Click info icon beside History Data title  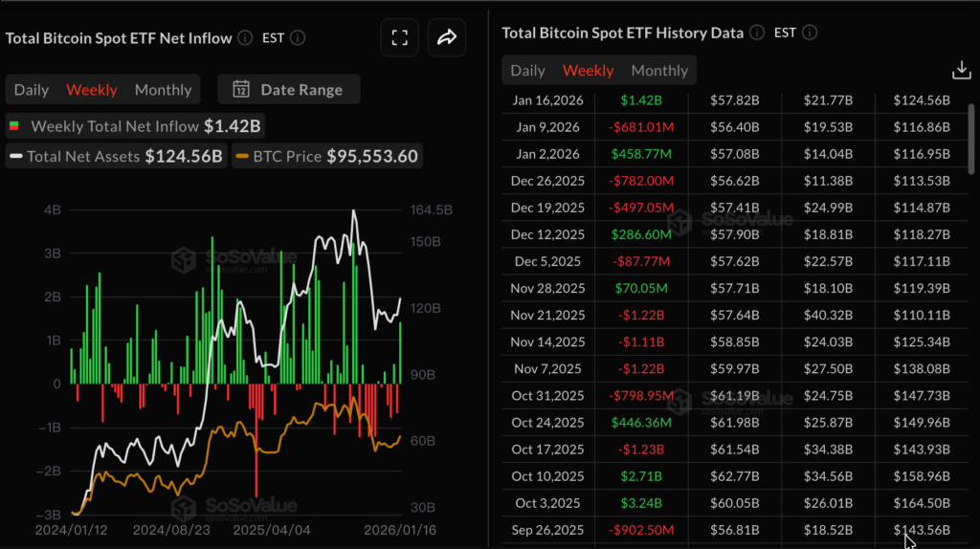(x=756, y=33)
